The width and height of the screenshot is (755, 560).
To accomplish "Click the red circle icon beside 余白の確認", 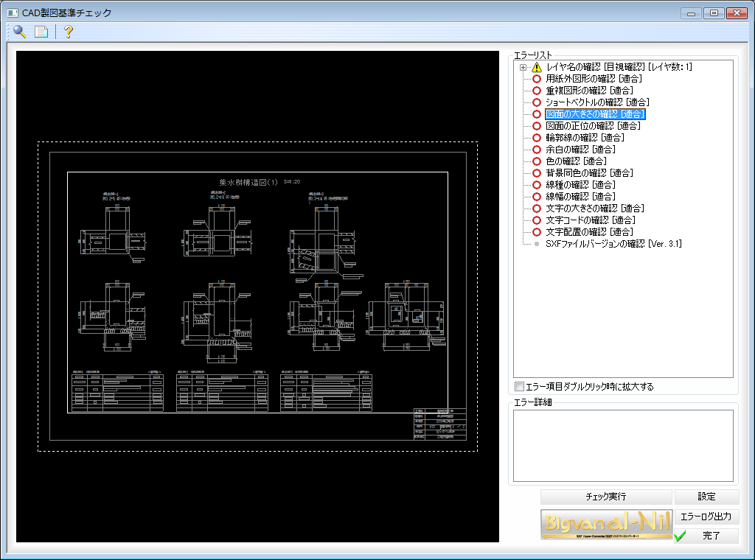I will [x=537, y=150].
